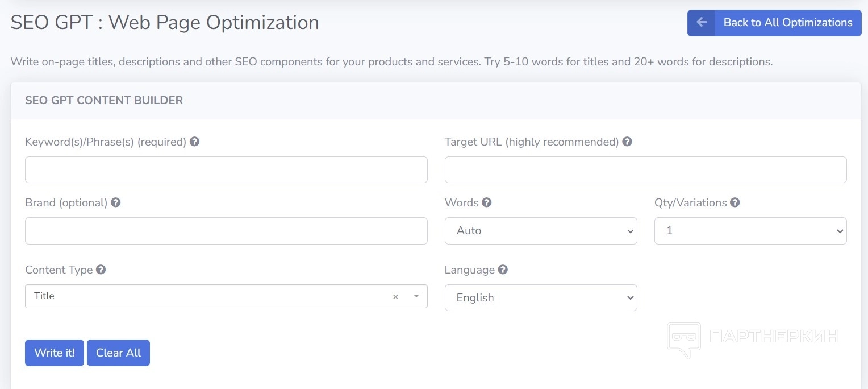Click the Title value in Content Type

[x=44, y=296]
